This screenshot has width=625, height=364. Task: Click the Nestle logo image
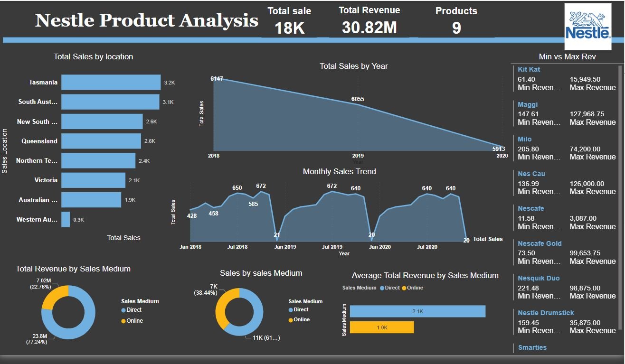click(x=587, y=27)
